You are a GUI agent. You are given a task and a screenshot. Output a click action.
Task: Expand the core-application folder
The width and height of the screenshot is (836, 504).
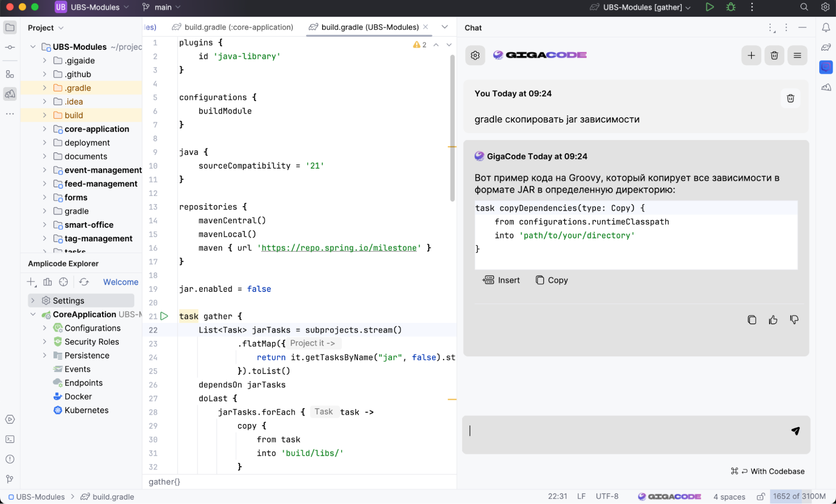(x=45, y=129)
